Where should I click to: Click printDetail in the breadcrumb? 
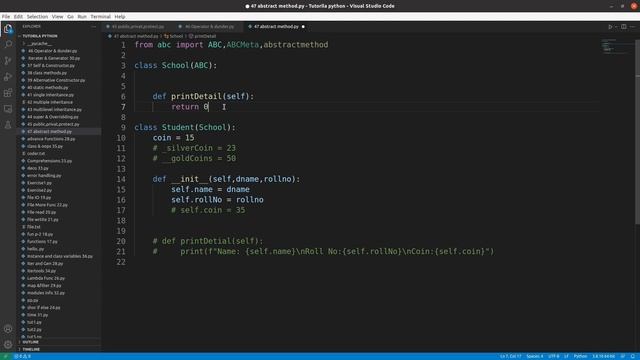205,36
